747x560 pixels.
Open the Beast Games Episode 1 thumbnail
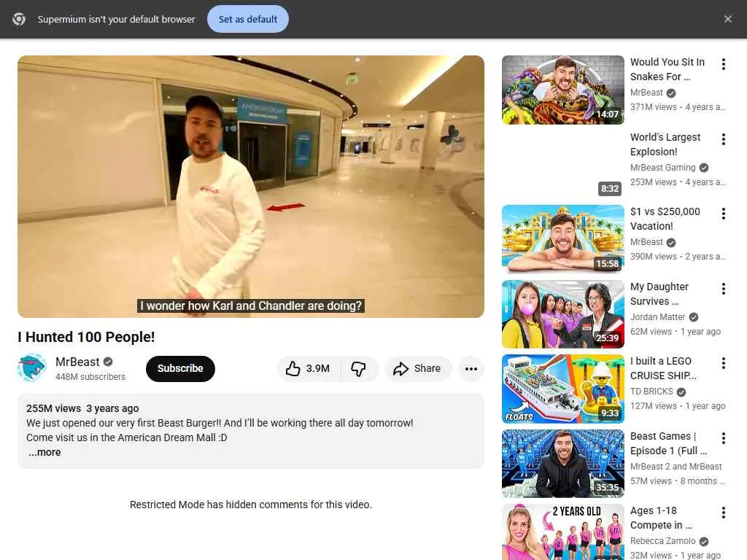point(562,463)
